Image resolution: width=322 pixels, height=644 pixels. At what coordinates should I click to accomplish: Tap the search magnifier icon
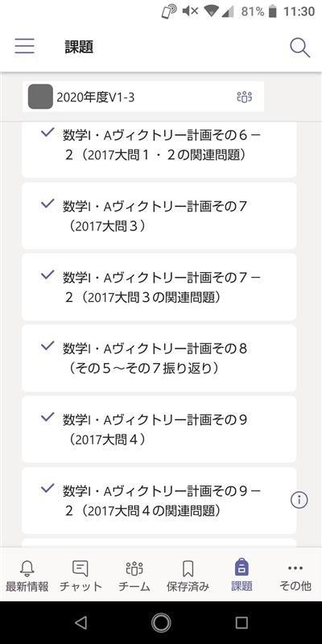click(x=299, y=47)
